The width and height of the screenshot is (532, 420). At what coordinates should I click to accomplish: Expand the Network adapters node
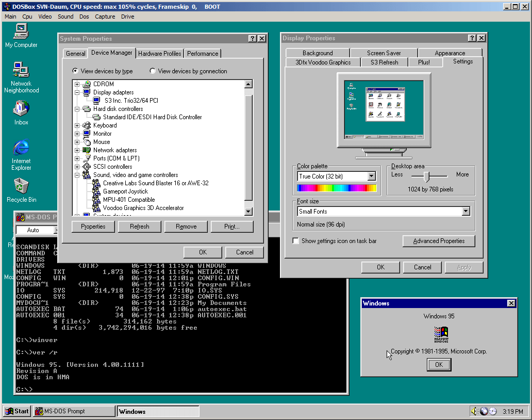77,151
